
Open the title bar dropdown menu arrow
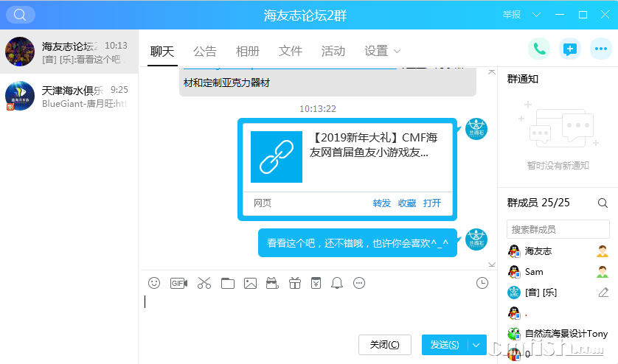536,15
